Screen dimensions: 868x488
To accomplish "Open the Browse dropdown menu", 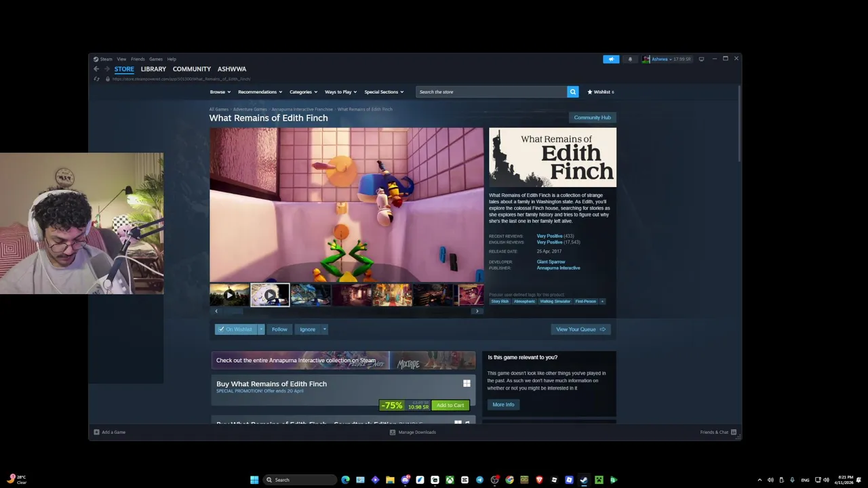I will [x=220, y=91].
